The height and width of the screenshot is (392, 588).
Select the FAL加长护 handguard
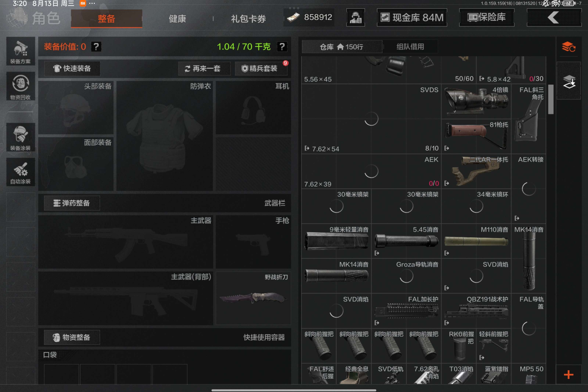coord(406,311)
